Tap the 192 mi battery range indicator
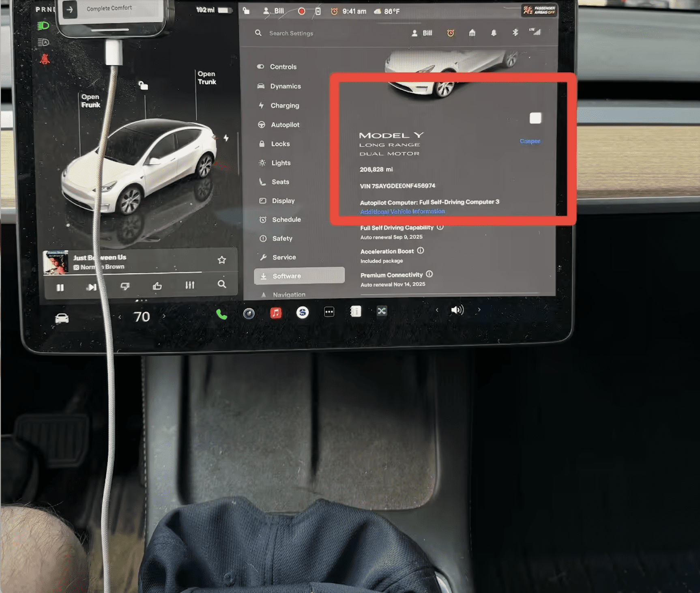The width and height of the screenshot is (700, 593). click(213, 10)
